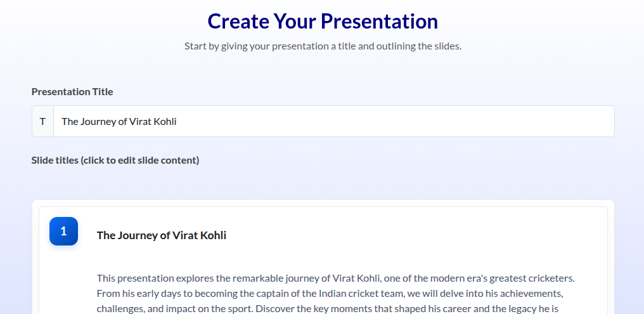Click the 'Slide titles' section label
This screenshot has width=644, height=314.
coord(55,160)
